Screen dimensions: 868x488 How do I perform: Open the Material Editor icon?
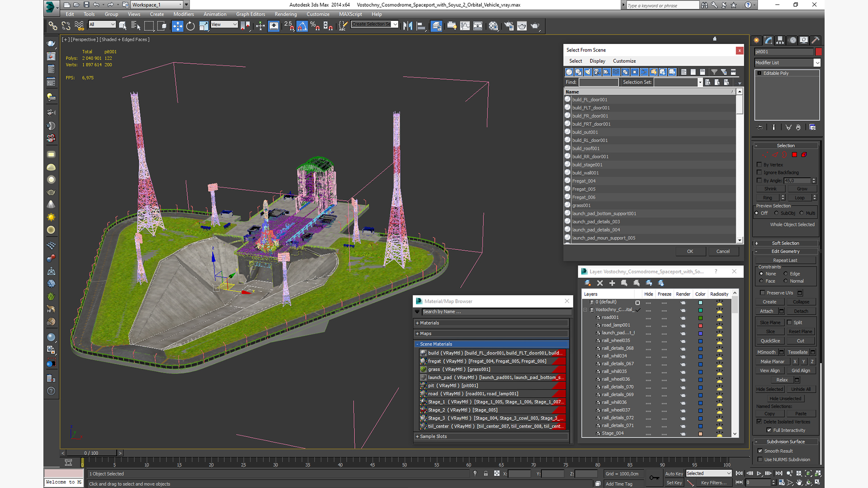point(493,26)
